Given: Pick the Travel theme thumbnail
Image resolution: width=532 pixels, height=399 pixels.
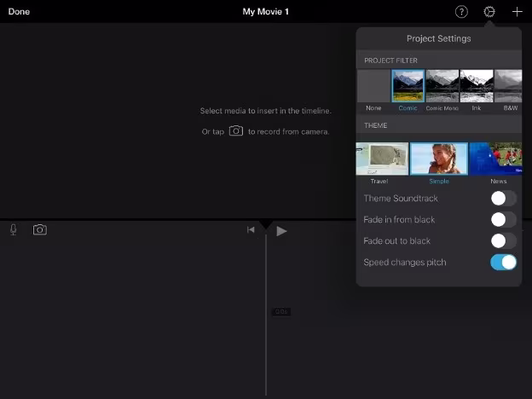Looking at the screenshot, I should [x=382, y=159].
